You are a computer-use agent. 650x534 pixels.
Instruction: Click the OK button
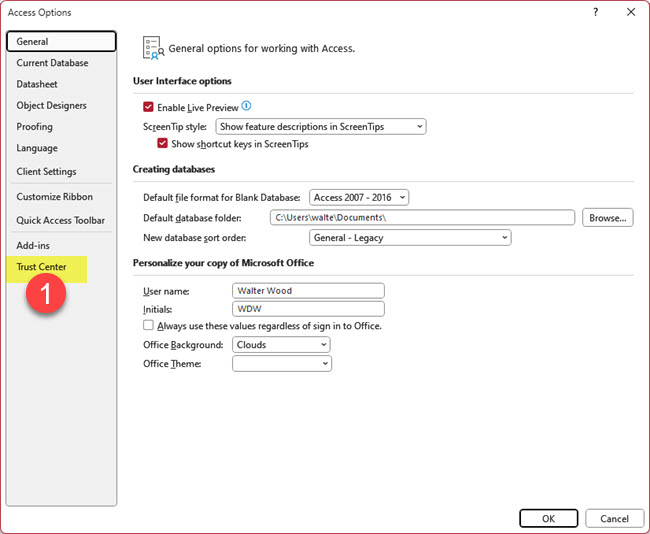click(548, 518)
